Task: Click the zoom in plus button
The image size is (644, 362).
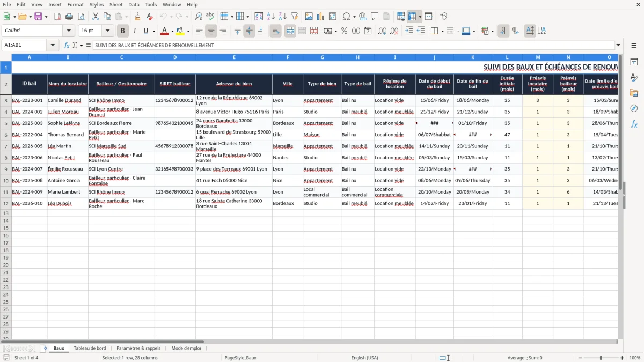Action: [623, 358]
